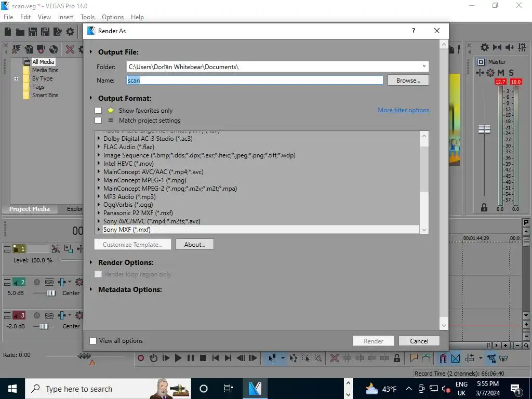Collapse the Output File section
The height and width of the screenshot is (399, 532).
[x=91, y=52]
